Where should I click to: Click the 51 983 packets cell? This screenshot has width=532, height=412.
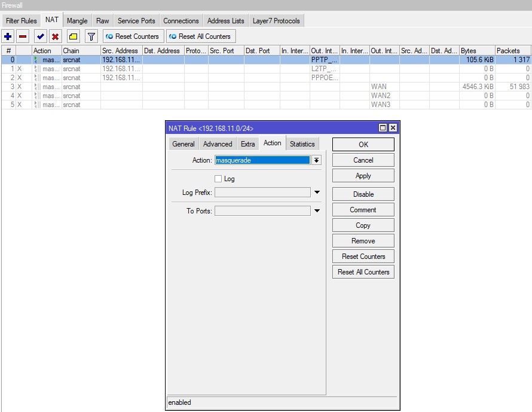(x=513, y=87)
